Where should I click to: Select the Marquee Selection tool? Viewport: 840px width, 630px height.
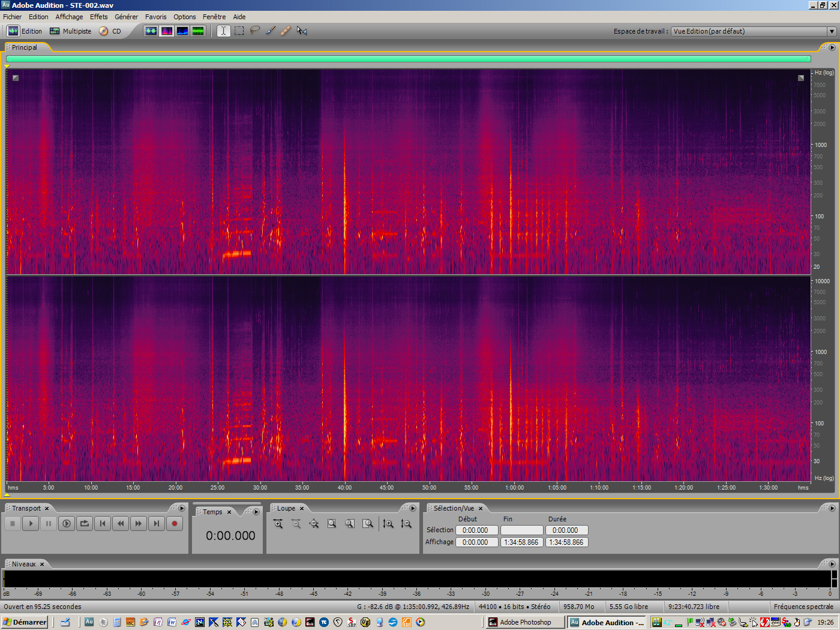pyautogui.click(x=239, y=31)
